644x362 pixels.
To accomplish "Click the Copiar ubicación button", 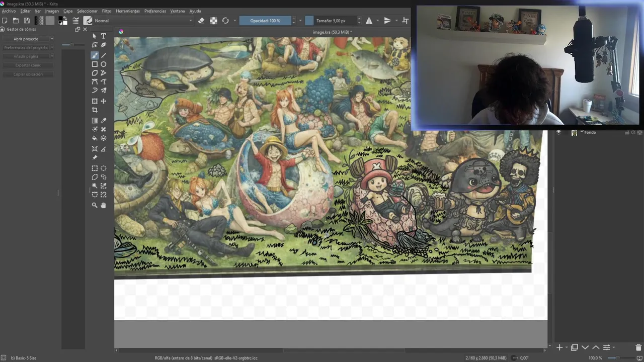I will coord(28,74).
